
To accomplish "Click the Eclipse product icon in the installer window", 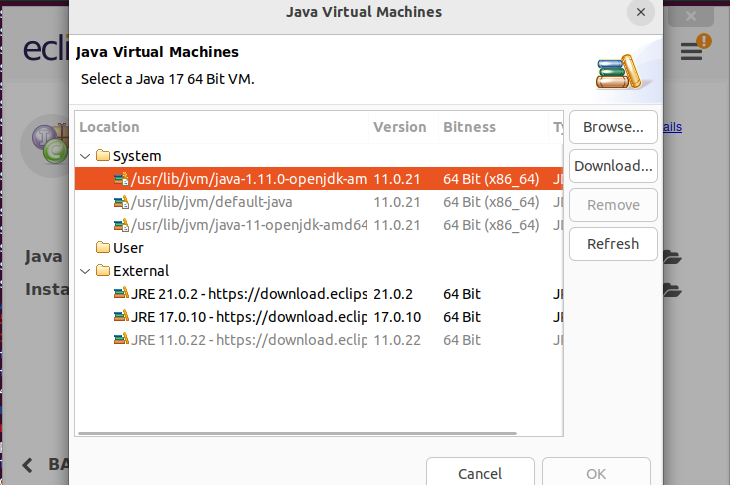I will coord(45,146).
